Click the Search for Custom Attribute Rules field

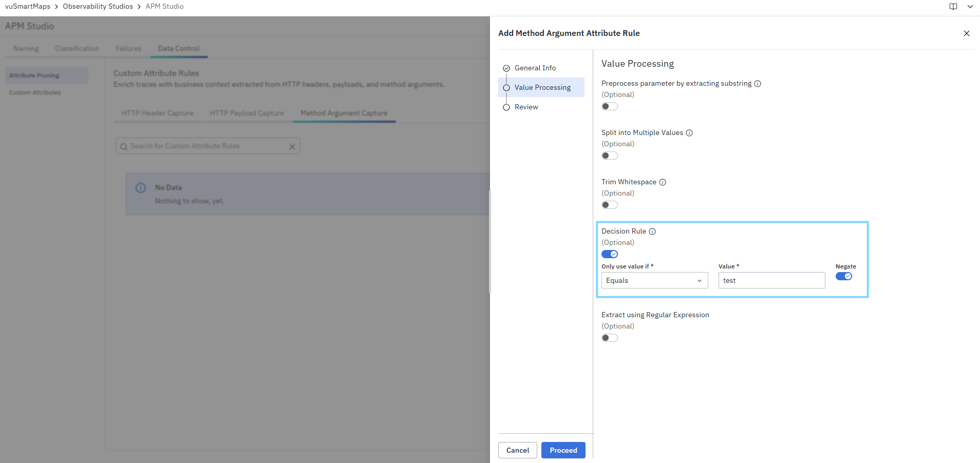[208, 146]
